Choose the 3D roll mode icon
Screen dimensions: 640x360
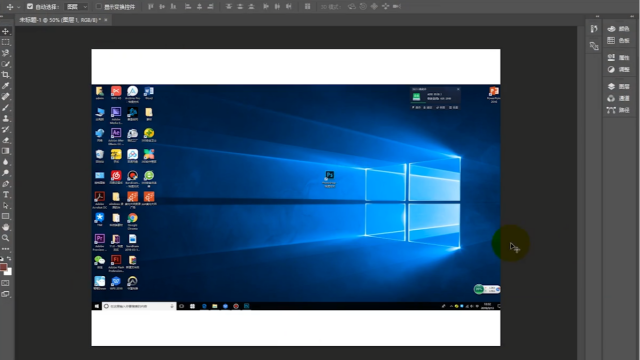[x=363, y=7]
